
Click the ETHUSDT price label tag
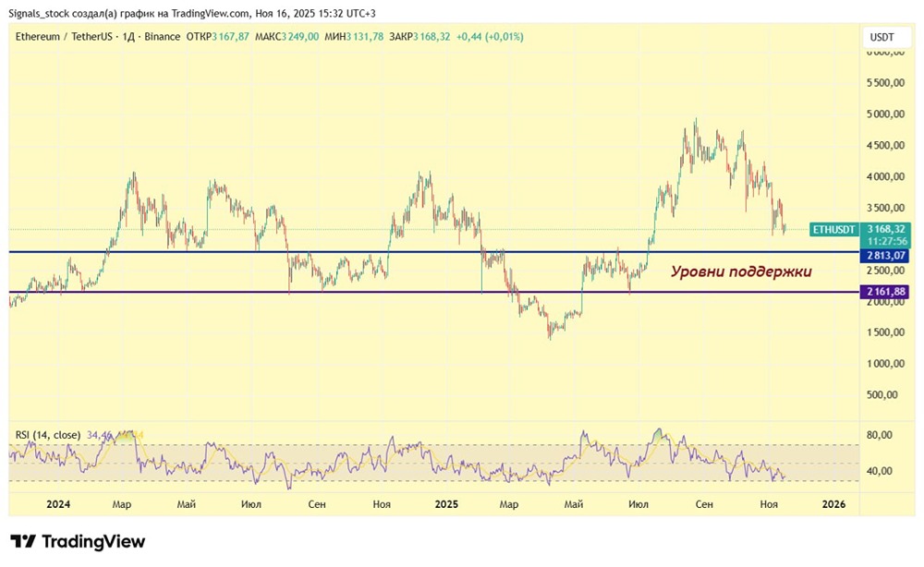click(833, 230)
